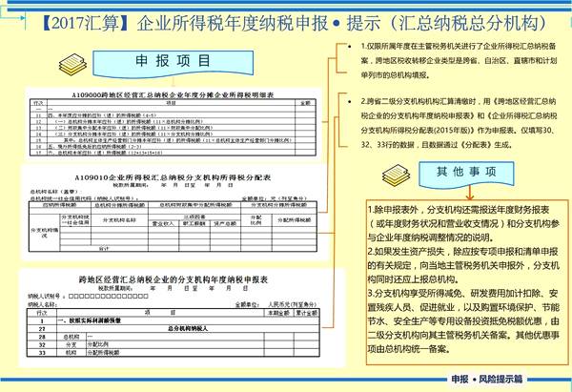
Task: Click 人民币元(列至角分) unit label
Action: point(293,304)
